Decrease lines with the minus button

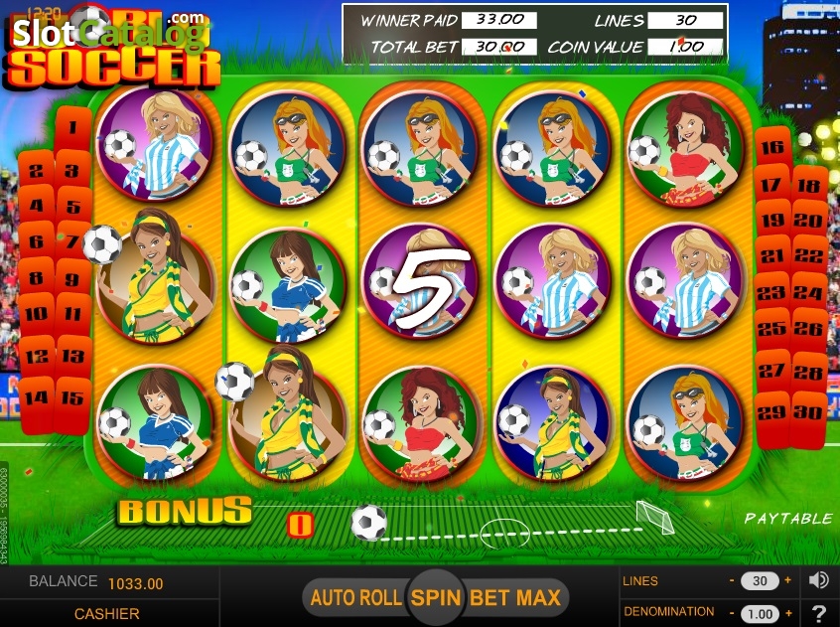click(732, 580)
